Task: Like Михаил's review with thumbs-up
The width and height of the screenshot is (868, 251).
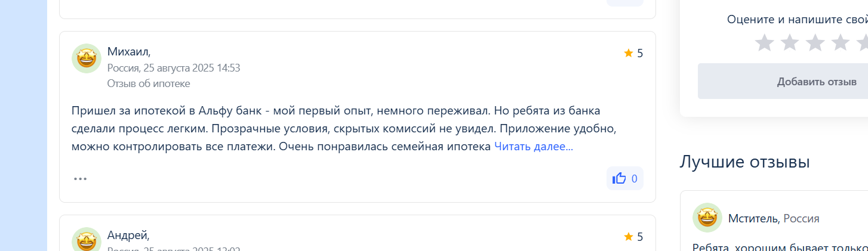Action: click(625, 178)
